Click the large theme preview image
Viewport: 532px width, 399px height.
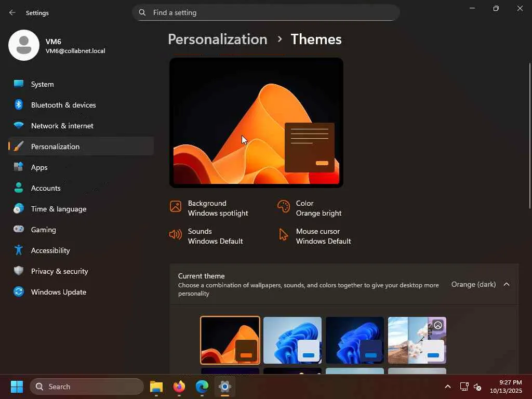(x=256, y=123)
